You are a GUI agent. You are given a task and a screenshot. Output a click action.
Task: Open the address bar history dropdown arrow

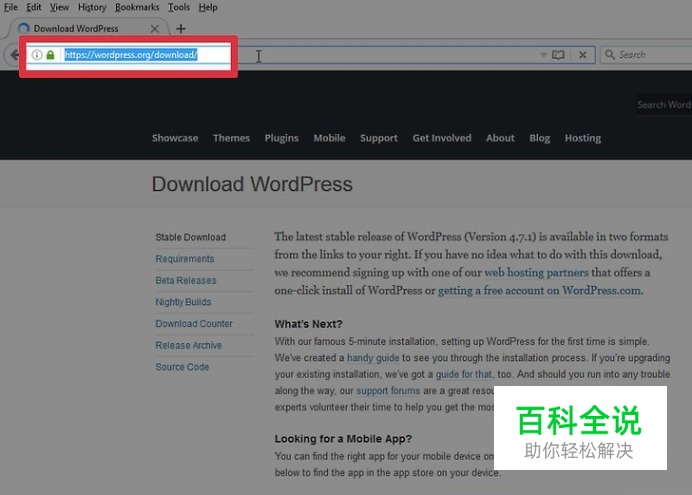click(x=543, y=55)
